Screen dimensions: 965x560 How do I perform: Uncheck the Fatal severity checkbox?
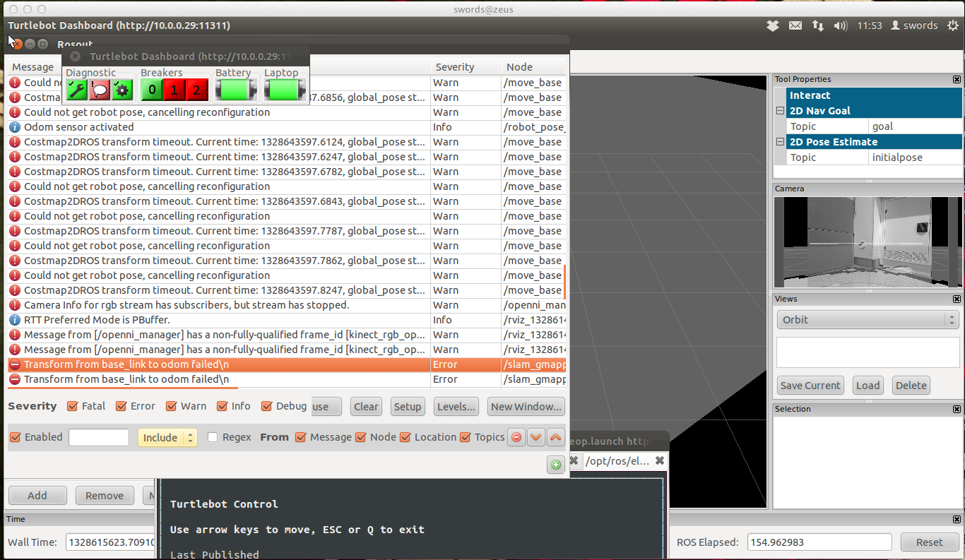(72, 406)
